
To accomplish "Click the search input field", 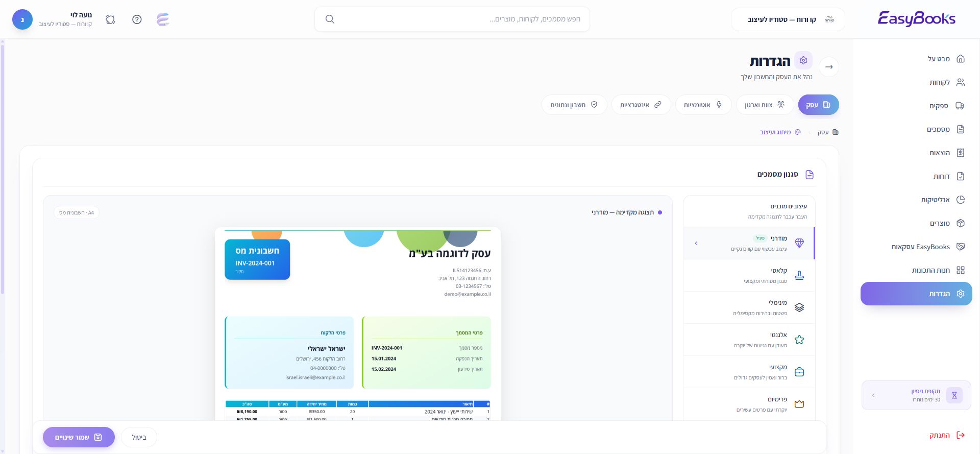I will (452, 19).
